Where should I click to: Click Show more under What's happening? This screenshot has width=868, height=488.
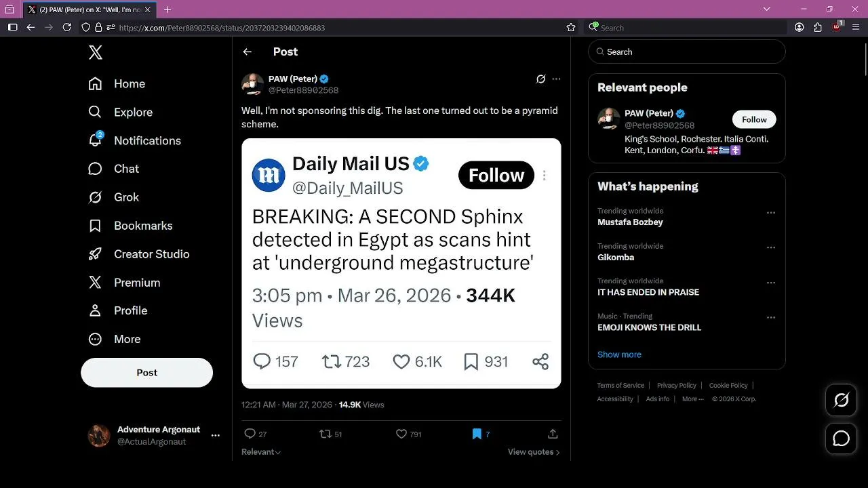coord(619,354)
